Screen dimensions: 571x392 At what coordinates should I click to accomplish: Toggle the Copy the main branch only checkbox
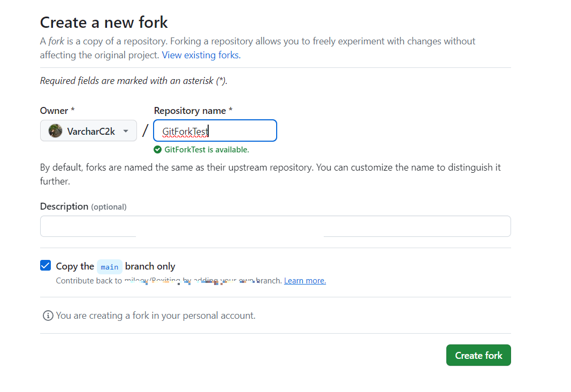[45, 266]
